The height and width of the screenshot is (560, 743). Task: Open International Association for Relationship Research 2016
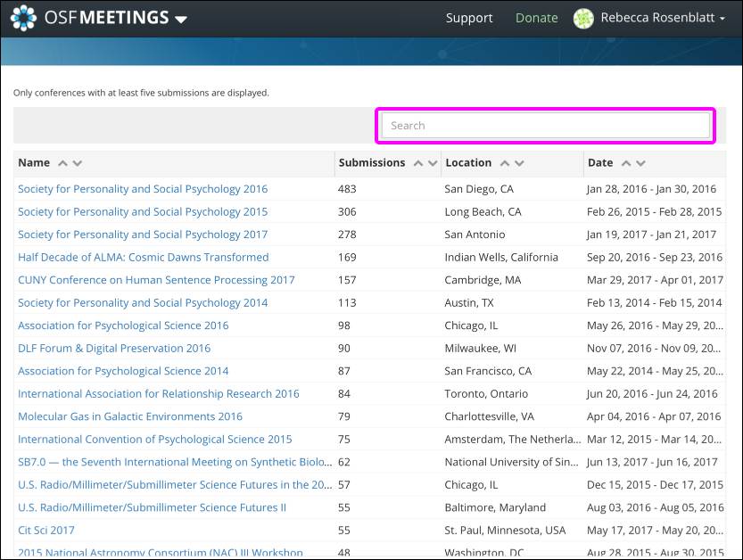click(x=159, y=394)
